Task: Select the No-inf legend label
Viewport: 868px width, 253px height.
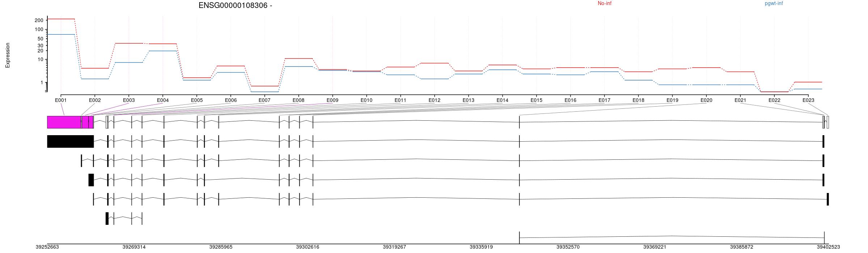Action: point(604,3)
